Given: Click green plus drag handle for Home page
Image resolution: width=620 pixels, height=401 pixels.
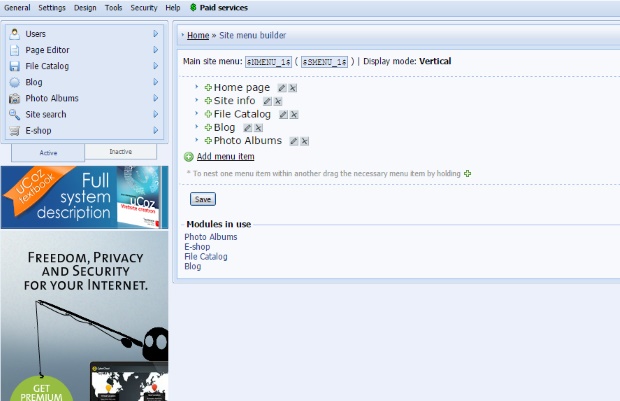Looking at the screenshot, I should 208,88.
